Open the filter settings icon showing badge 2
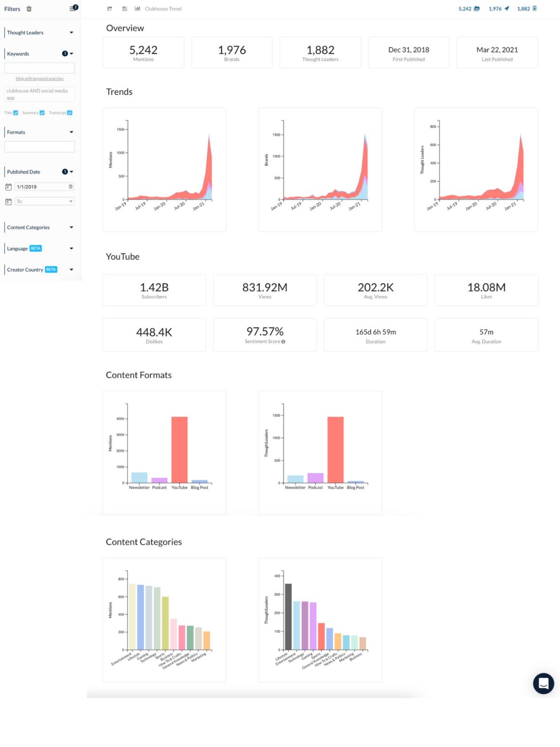Viewport: 560px width, 747px height. click(72, 8)
